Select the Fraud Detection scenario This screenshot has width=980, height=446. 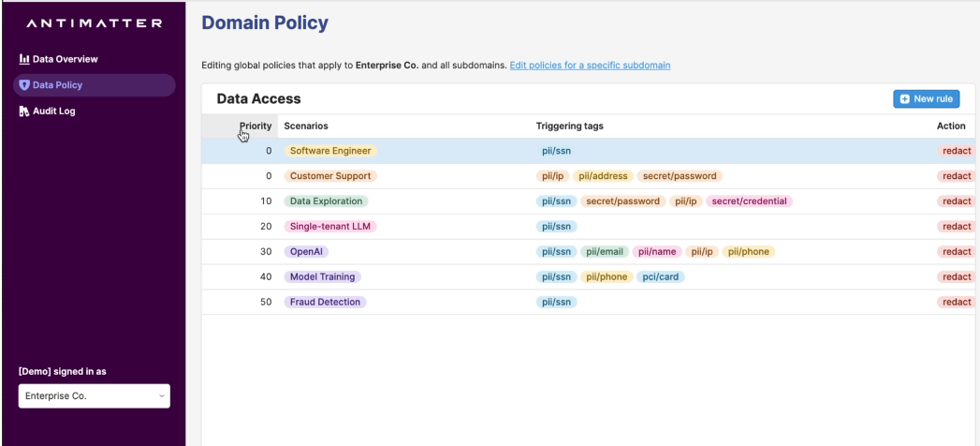click(x=325, y=302)
